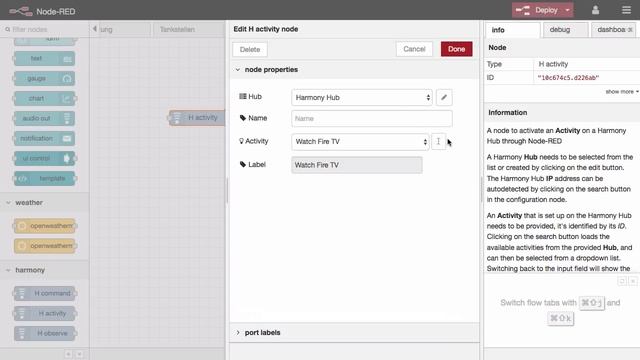Screen dimensions: 640x360
Task: Click the 'Edit H activity node' title
Action: (266, 29)
